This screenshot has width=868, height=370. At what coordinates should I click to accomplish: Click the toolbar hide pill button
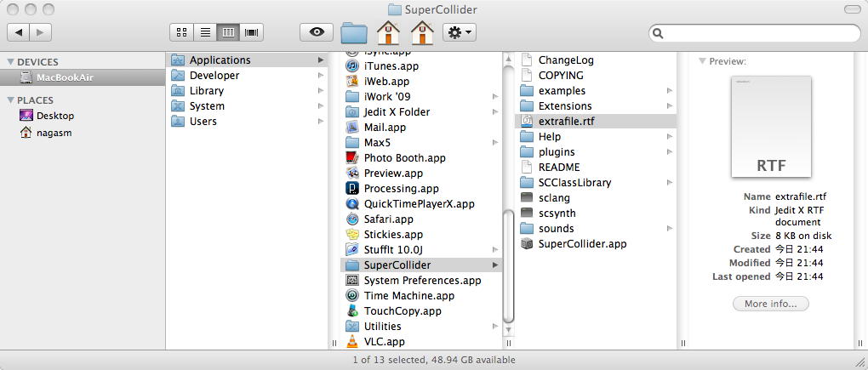(x=852, y=9)
